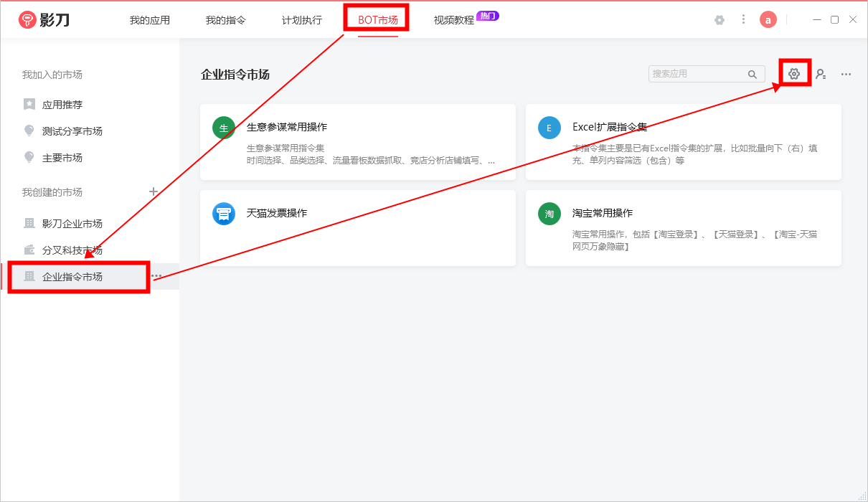
Task: Click the 影刀 logo icon
Action: pyautogui.click(x=27, y=20)
